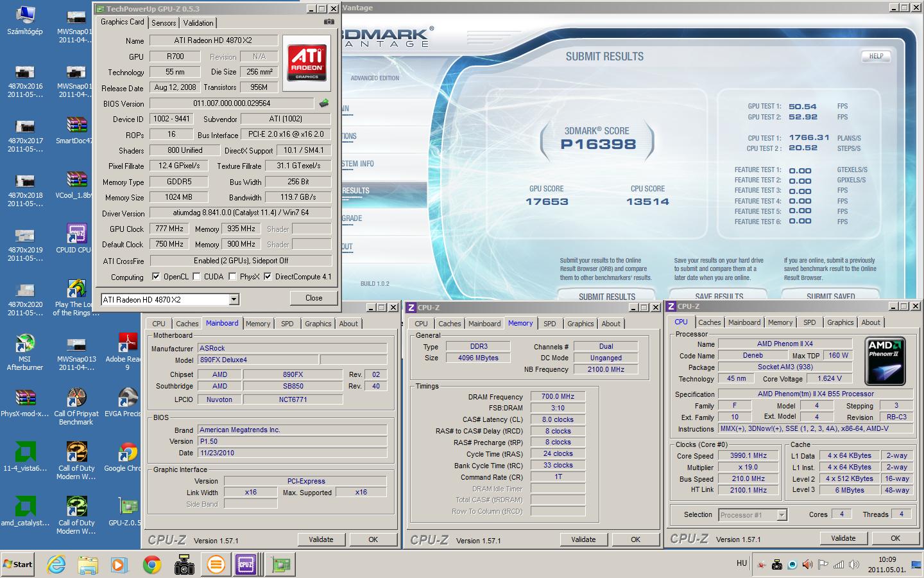This screenshot has width=924, height=578.
Task: Open the ATI Radeon HD 4870 X2 dropdown
Action: (234, 299)
